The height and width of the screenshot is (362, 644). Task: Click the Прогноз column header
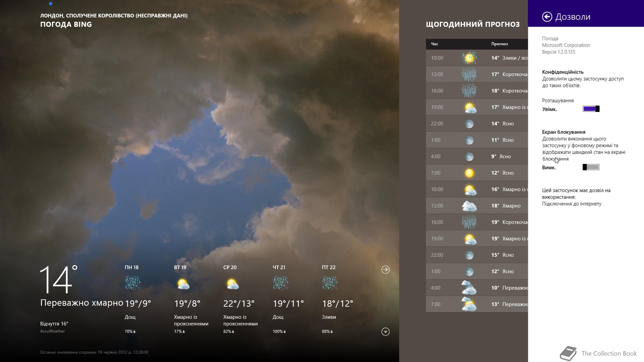click(499, 44)
